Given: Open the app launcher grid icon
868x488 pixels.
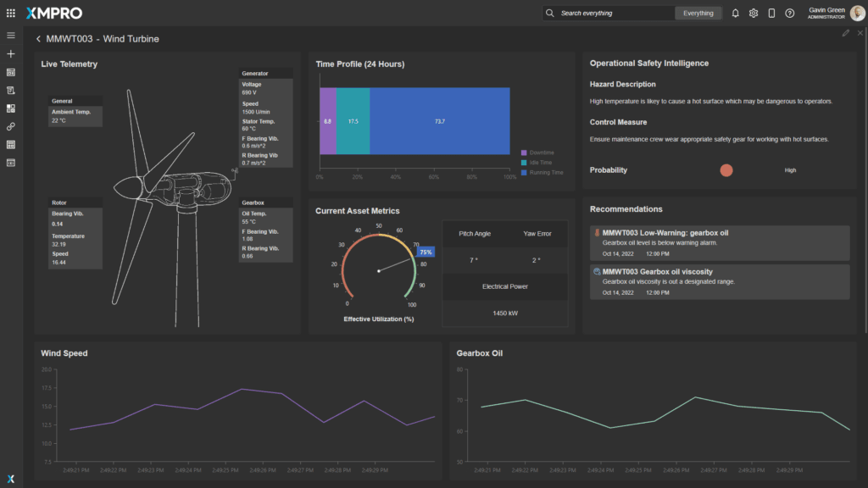Looking at the screenshot, I should (x=10, y=13).
